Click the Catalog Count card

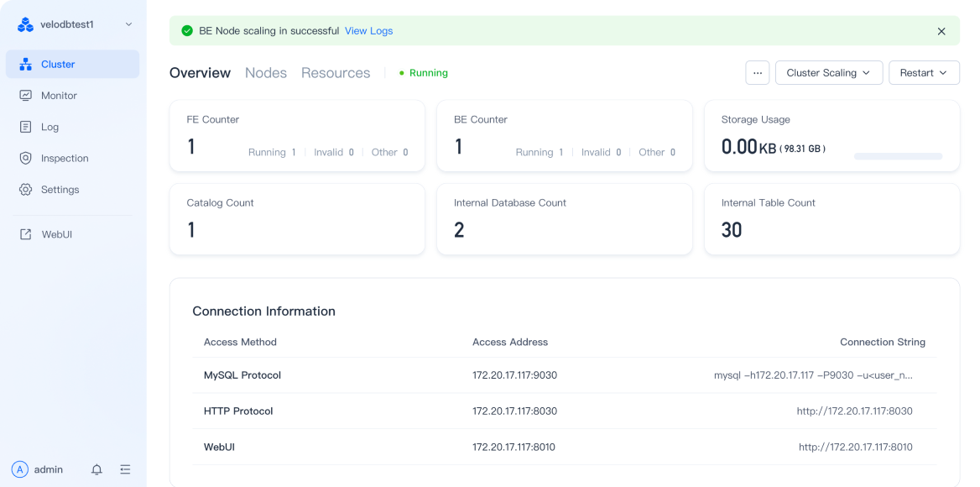(x=297, y=219)
